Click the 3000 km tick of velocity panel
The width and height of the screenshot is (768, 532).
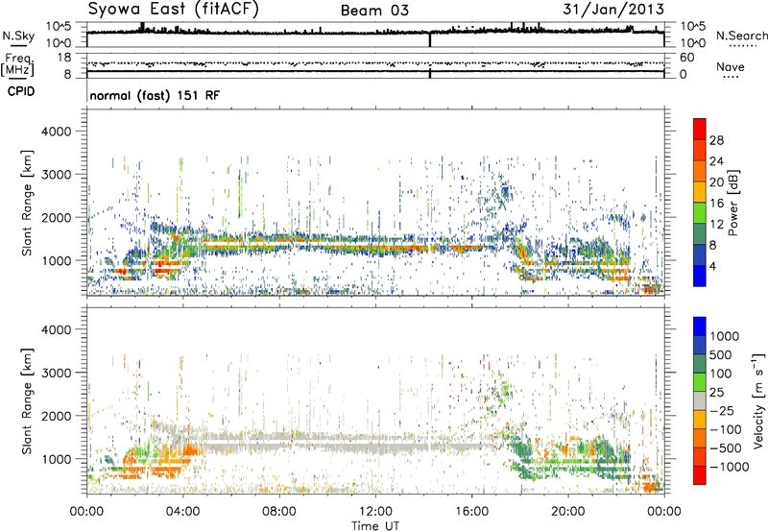(56, 373)
